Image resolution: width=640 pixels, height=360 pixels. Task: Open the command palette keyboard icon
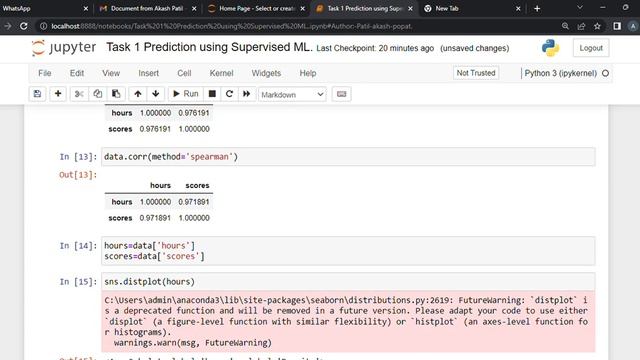341,94
